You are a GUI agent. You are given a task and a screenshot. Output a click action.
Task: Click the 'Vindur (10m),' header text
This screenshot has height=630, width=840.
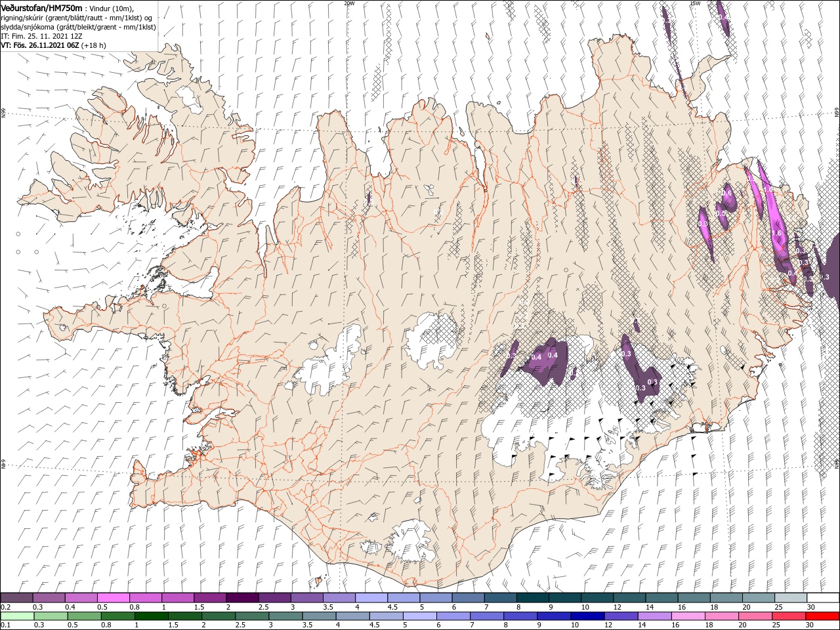click(x=112, y=9)
